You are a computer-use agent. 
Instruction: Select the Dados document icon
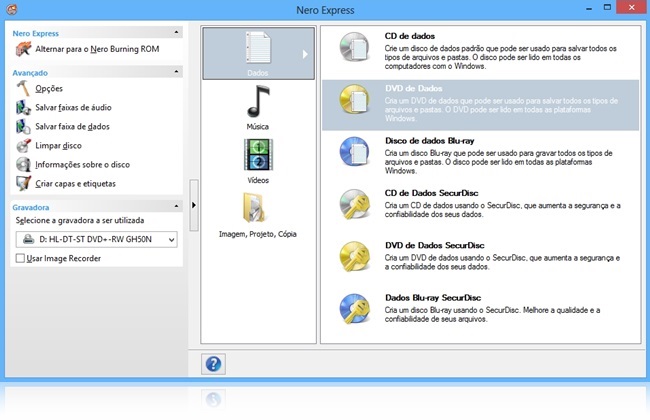[258, 48]
